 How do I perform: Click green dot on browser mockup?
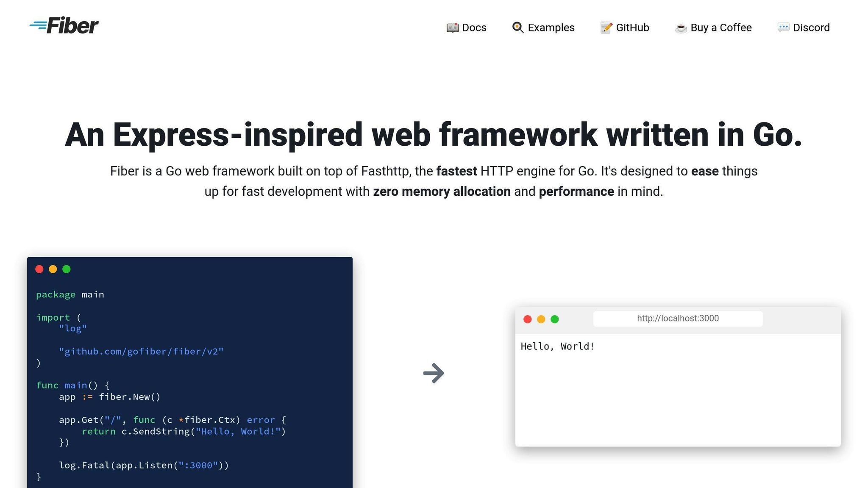[555, 319]
